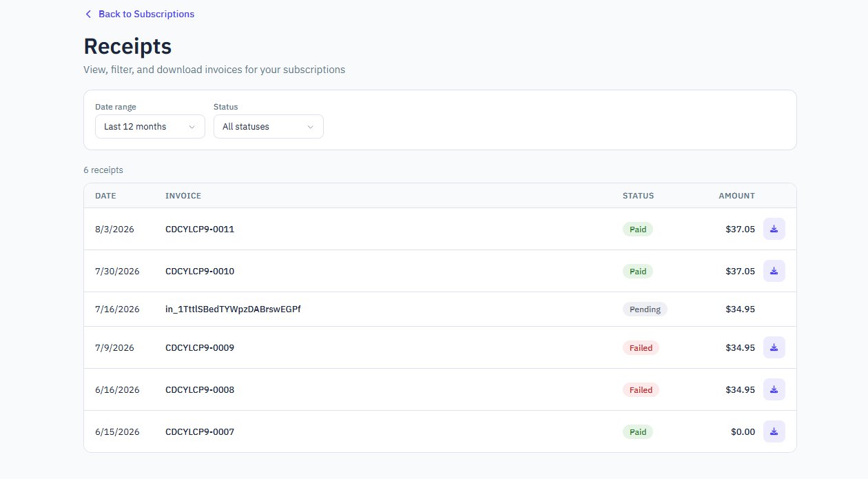Download receipt for invoice CDCYLCP9-0007
Screen dimensions: 868x479
click(774, 431)
